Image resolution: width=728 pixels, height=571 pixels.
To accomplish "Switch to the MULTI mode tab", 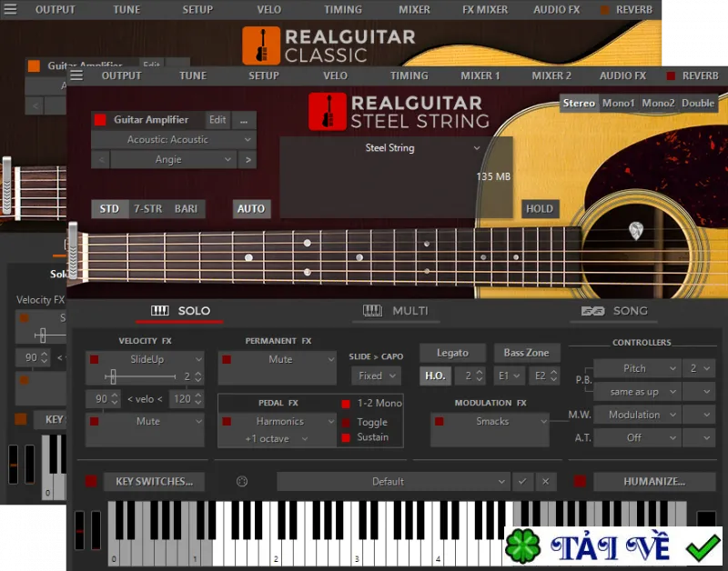I will coord(396,311).
